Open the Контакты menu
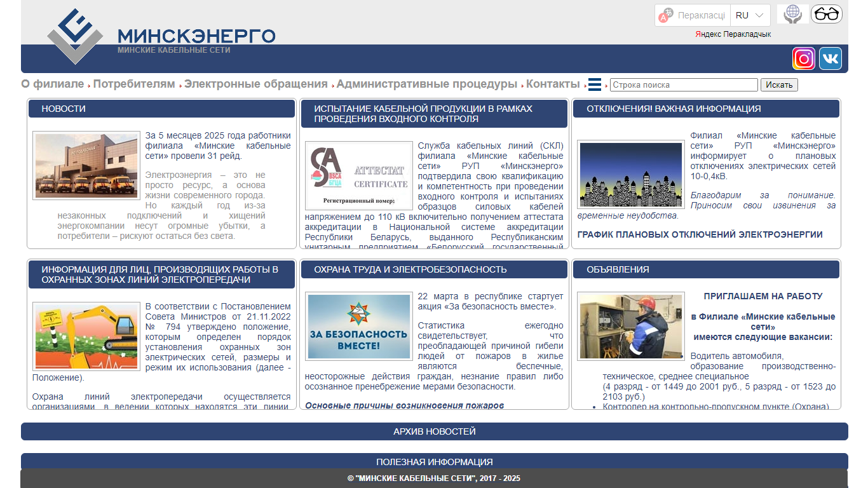 pos(553,84)
